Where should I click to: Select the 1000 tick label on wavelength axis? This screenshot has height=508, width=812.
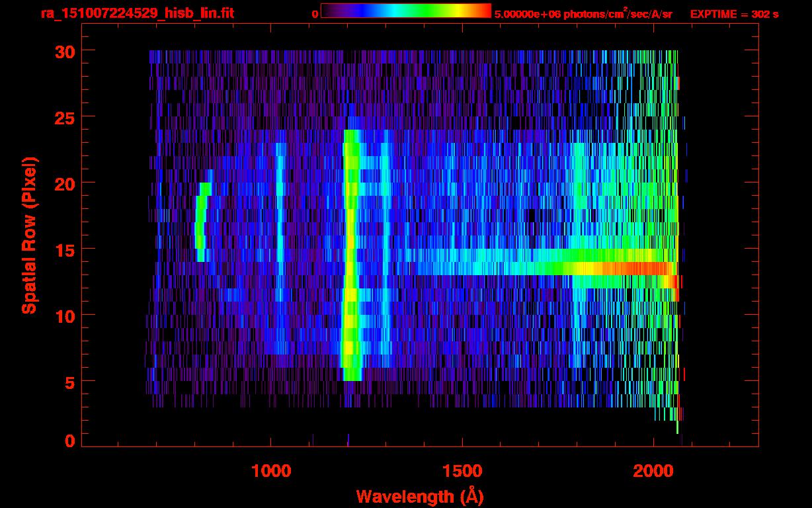point(271,471)
